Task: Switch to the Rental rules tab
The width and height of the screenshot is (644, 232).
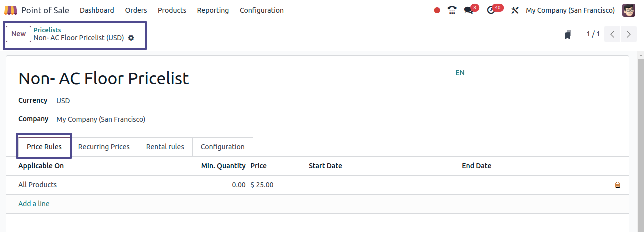Action: click(165, 147)
